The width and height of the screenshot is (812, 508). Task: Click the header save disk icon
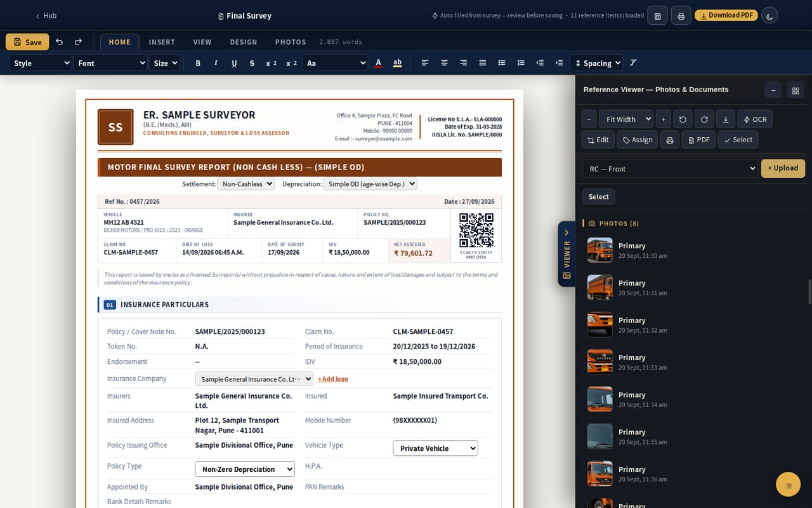(657, 16)
